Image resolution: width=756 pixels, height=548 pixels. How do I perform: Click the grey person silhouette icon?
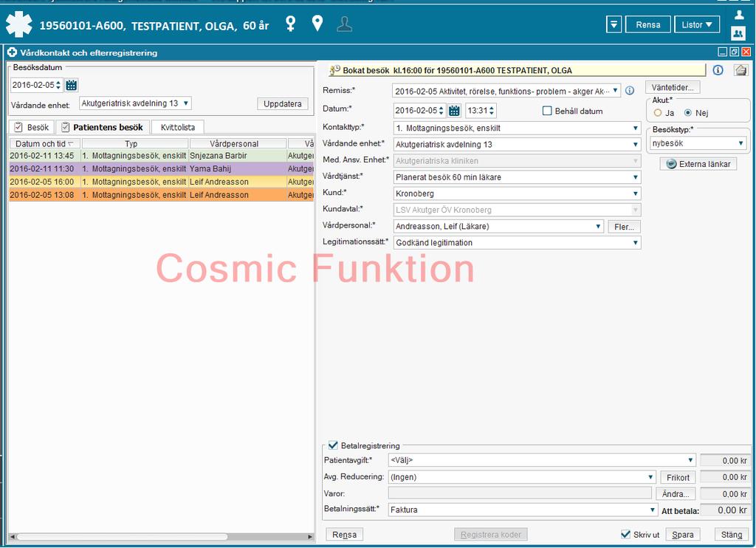pyautogui.click(x=344, y=24)
